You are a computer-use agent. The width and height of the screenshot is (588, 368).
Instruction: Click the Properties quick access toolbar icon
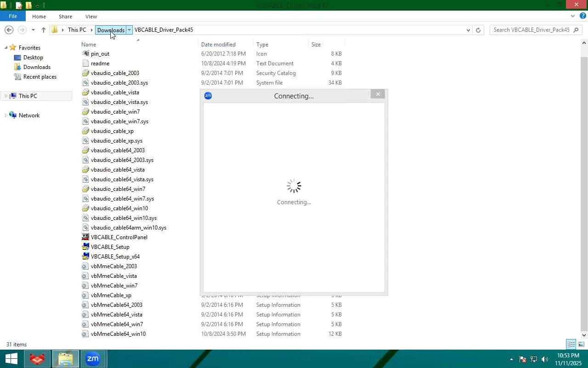[x=19, y=6]
